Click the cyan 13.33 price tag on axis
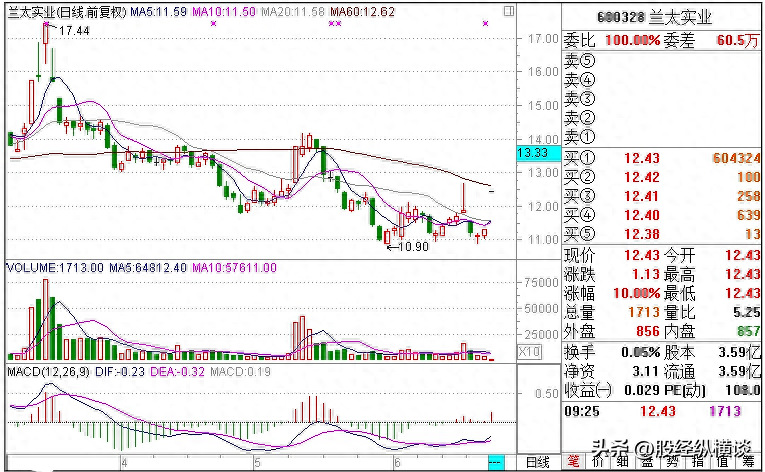 (539, 153)
